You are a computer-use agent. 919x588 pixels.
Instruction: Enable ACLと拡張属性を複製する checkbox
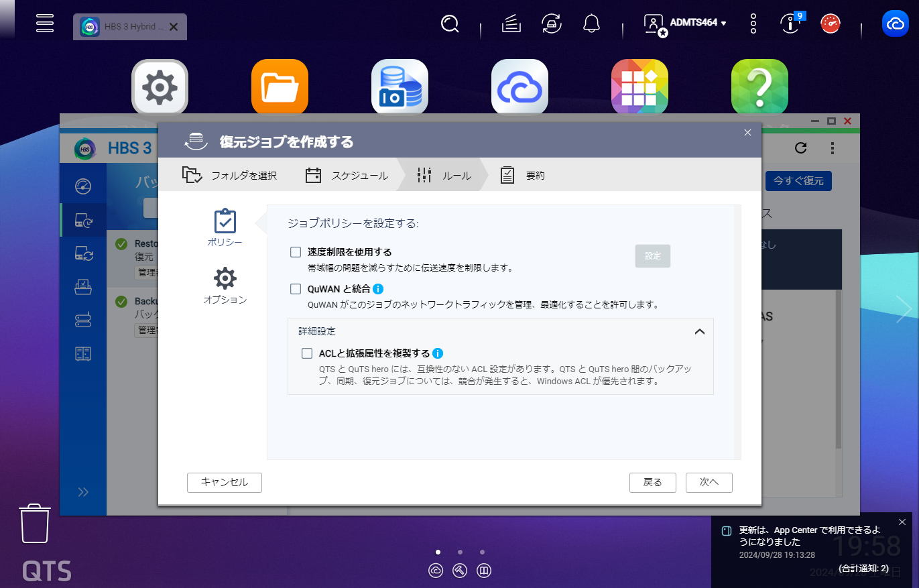(307, 353)
